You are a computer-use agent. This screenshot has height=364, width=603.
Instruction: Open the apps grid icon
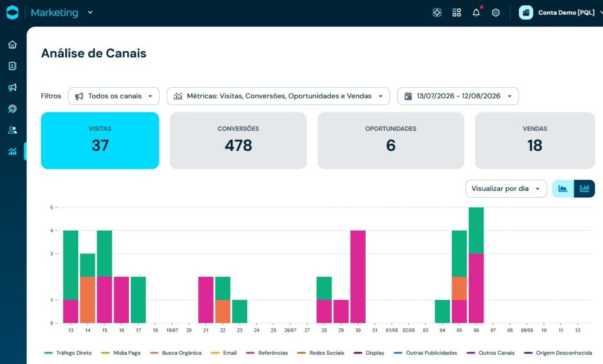(x=456, y=13)
